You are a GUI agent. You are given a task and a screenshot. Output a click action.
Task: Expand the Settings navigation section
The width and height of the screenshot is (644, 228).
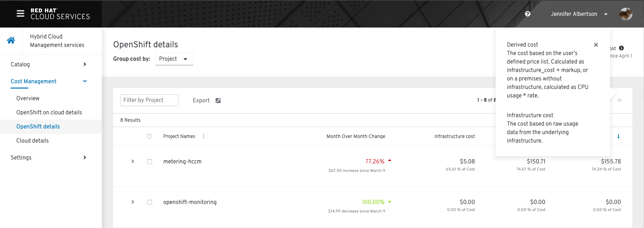pyautogui.click(x=48, y=157)
